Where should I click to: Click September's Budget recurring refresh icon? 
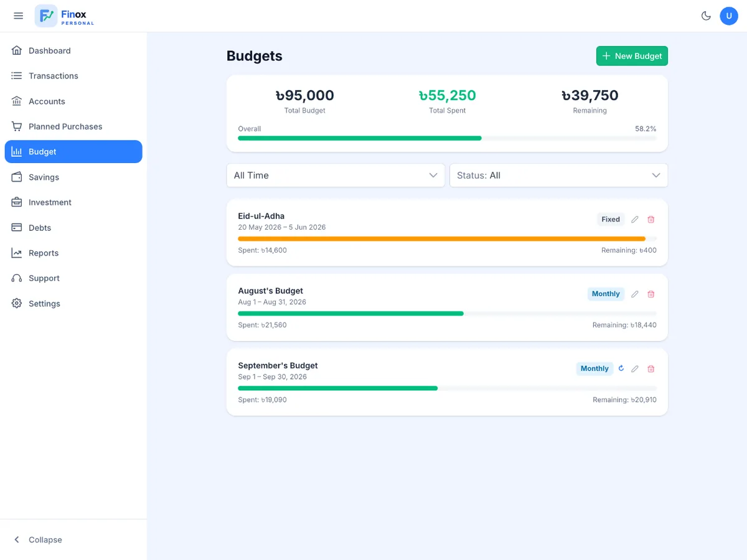pos(621,368)
